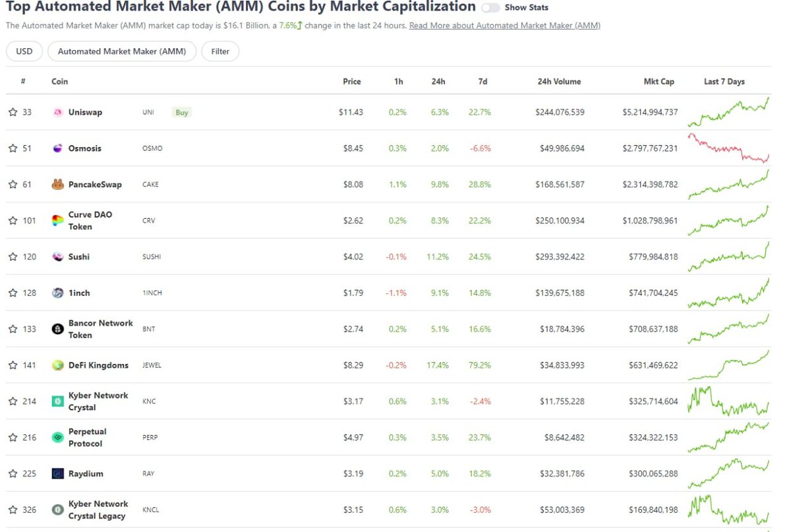Click the PancakeSwap price $8.08
Image resolution: width=791 pixels, height=532 pixels.
[x=352, y=185]
